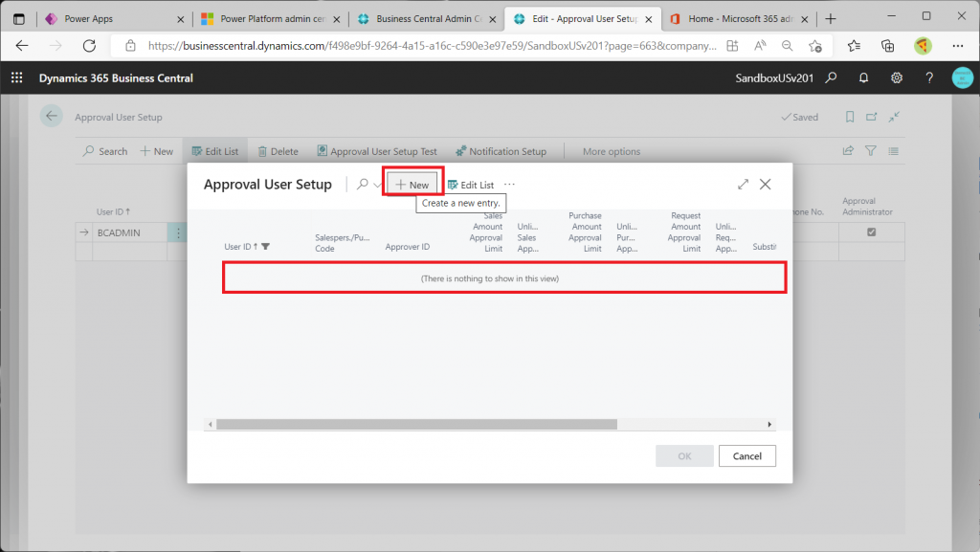This screenshot has width=980, height=552.
Task: Click Edit List in the background toolbar
Action: [215, 151]
